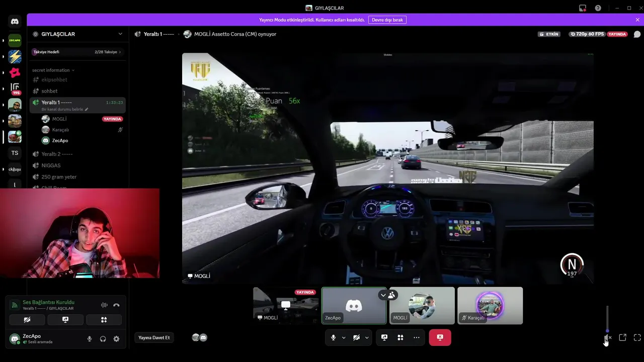The width and height of the screenshot is (644, 362).
Task: Unmute stream volume speaker icon
Action: tap(607, 338)
